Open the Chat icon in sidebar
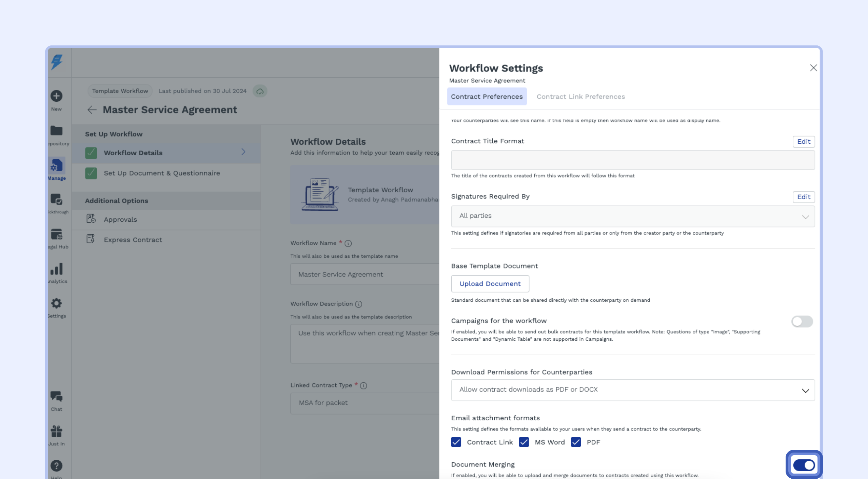Viewport: 868px width, 479px height. [56, 397]
